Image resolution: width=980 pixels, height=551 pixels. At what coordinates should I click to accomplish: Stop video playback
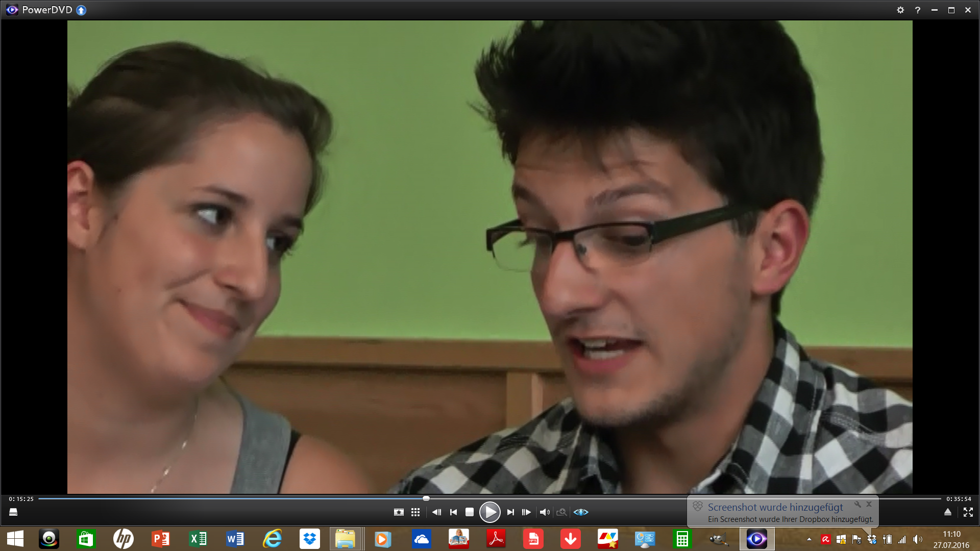[470, 512]
